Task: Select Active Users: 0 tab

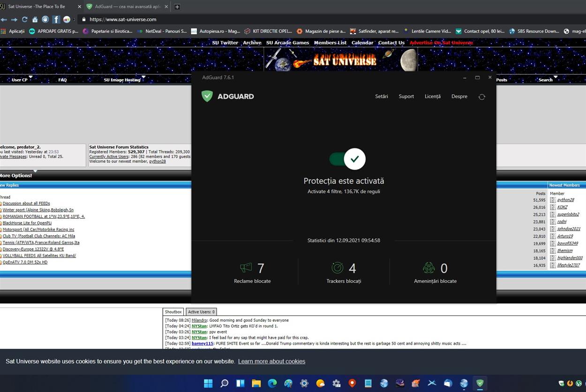Action: coord(201,312)
